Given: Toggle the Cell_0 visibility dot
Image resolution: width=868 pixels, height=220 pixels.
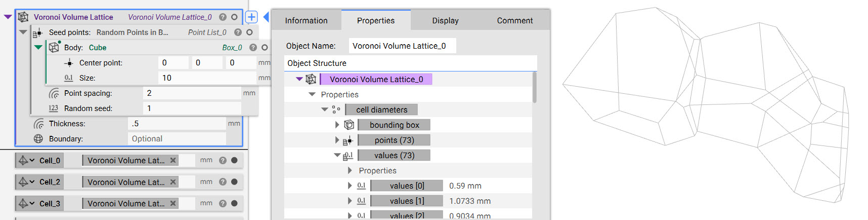Looking at the screenshot, I should (234, 160).
